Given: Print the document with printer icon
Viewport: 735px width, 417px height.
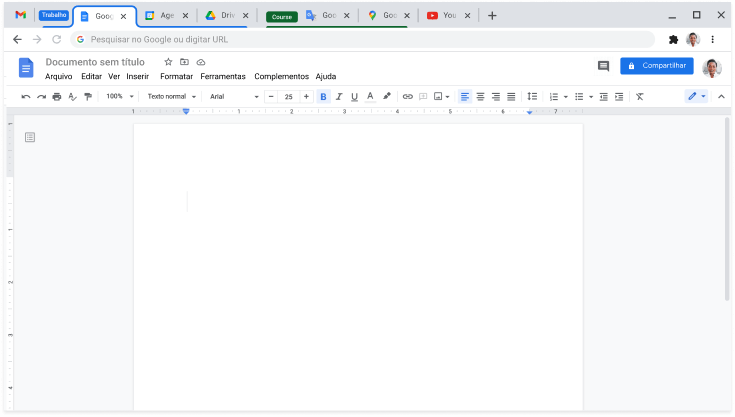Looking at the screenshot, I should click(x=57, y=97).
